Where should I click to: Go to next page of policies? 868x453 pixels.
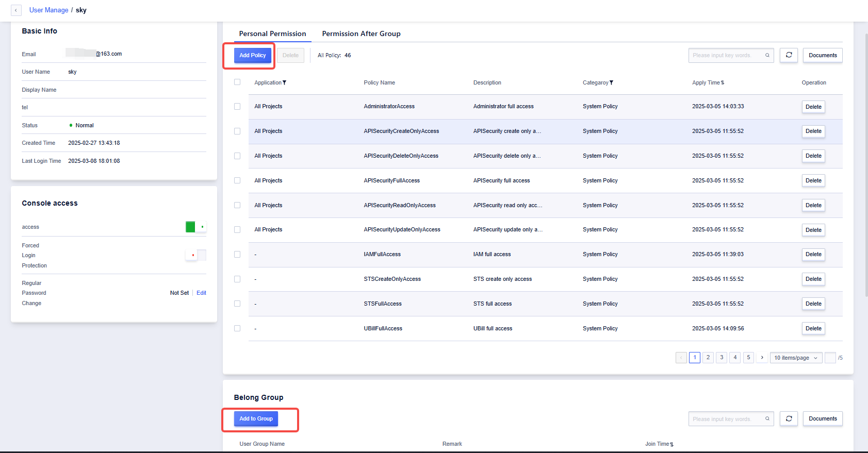(762, 358)
